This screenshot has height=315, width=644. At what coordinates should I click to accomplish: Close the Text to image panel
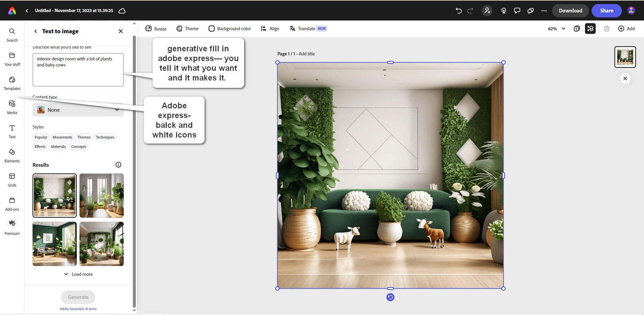click(x=121, y=31)
